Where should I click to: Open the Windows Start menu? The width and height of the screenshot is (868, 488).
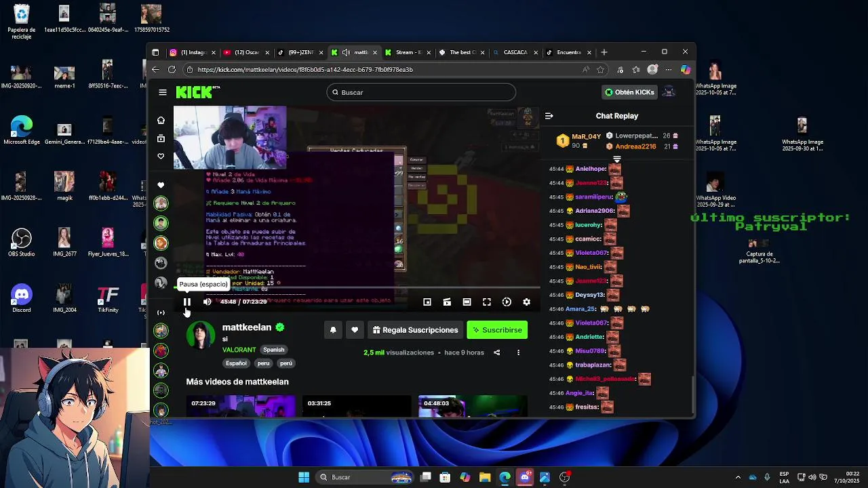tap(304, 477)
